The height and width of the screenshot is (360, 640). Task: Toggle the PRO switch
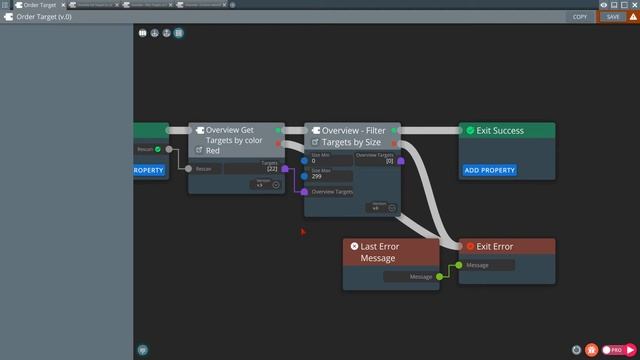613,350
